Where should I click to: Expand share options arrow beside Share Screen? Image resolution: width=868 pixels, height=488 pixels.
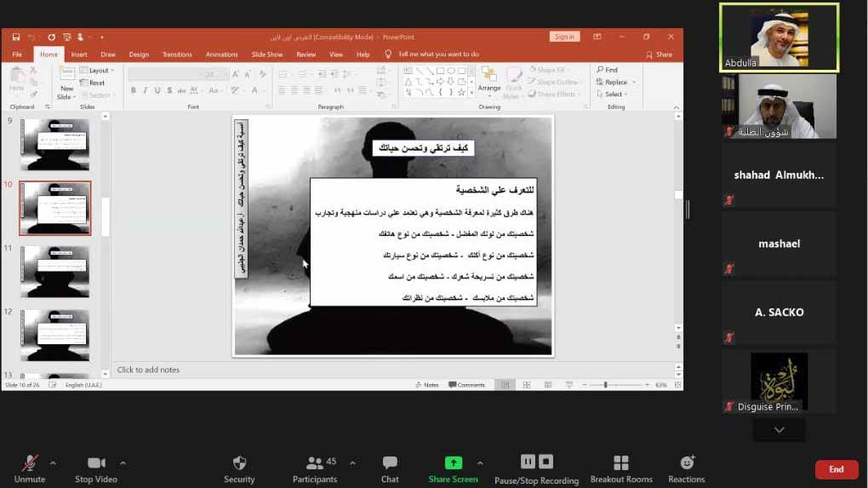tap(480, 463)
